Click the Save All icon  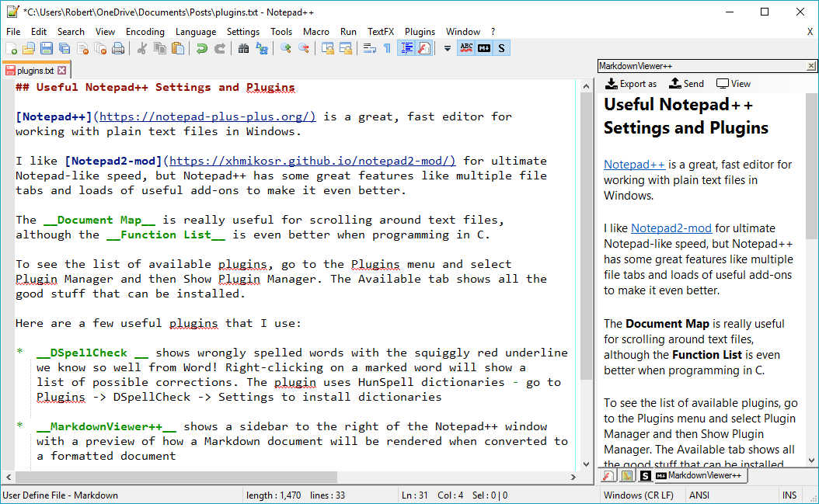coord(64,49)
